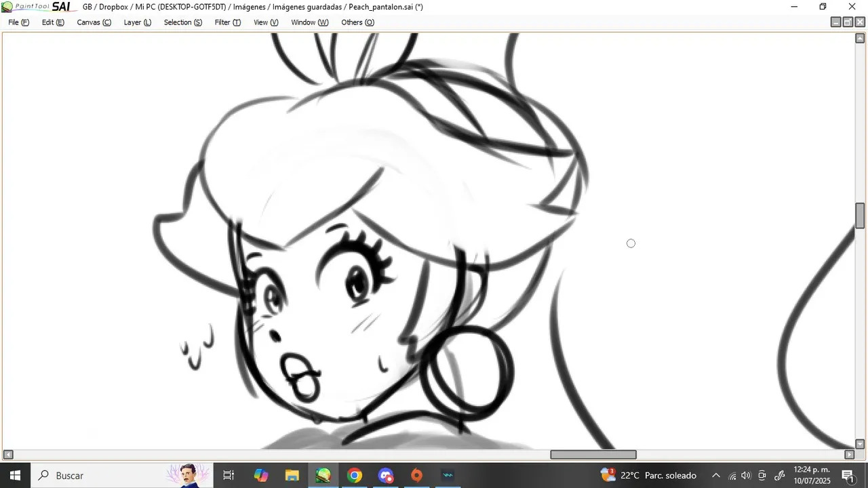Screen dimensions: 868x488
Task: Open the orange round app on the taskbar
Action: (x=417, y=475)
